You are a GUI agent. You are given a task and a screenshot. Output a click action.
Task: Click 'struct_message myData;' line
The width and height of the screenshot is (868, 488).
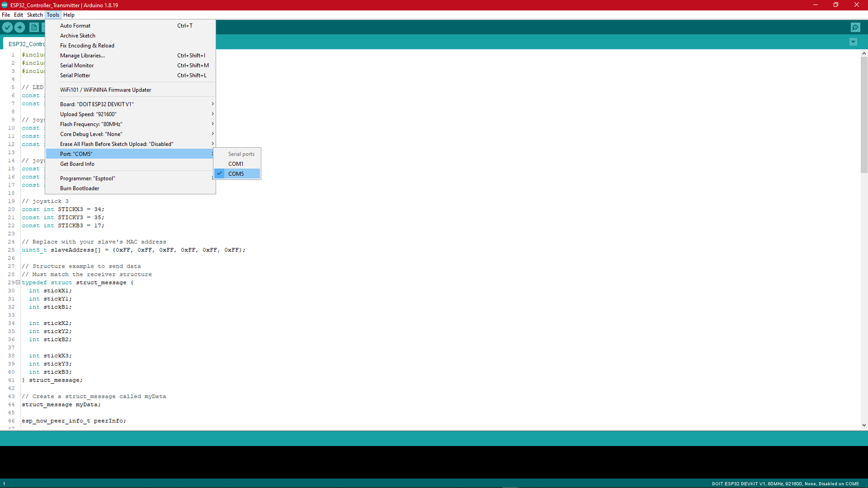pyautogui.click(x=61, y=405)
